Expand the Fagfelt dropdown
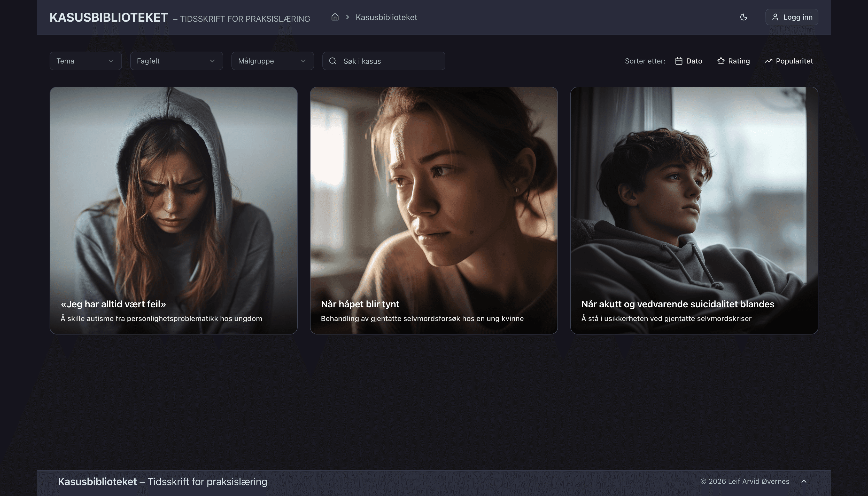Image resolution: width=868 pixels, height=496 pixels. pyautogui.click(x=176, y=61)
